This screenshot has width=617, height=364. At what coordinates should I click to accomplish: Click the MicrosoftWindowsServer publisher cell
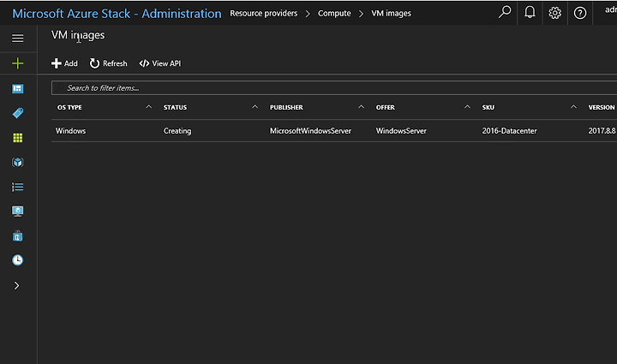click(310, 131)
